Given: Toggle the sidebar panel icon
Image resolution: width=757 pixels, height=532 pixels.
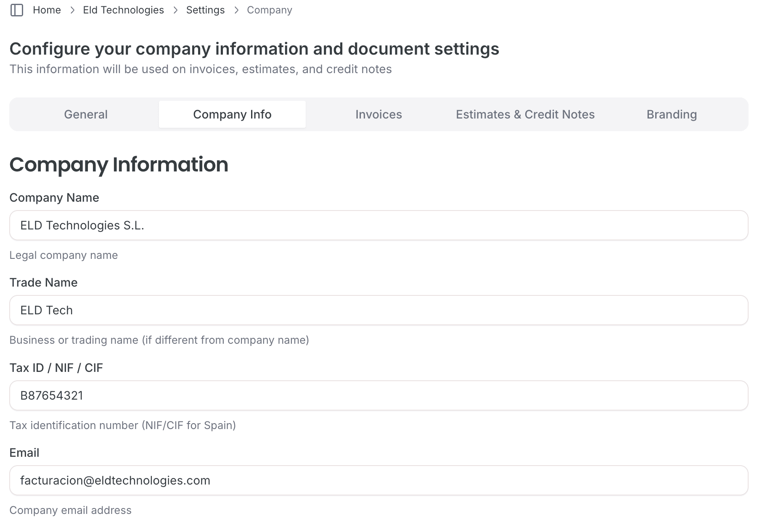Looking at the screenshot, I should click(17, 10).
